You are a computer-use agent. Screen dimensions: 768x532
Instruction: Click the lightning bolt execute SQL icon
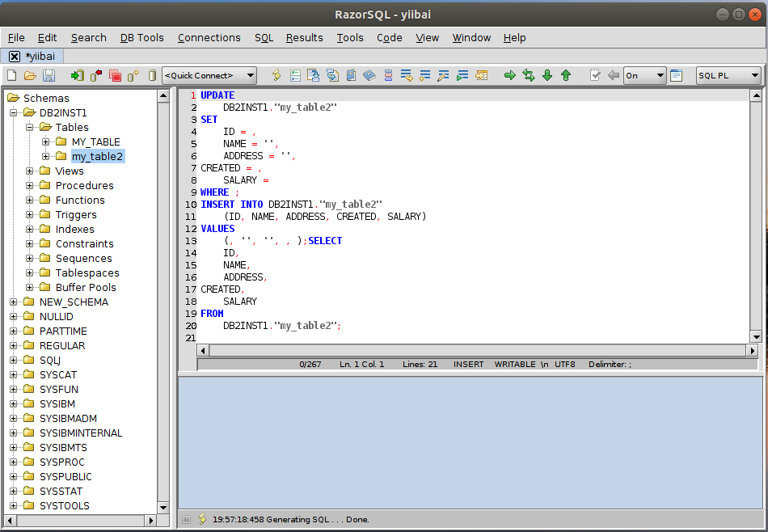[x=276, y=75]
